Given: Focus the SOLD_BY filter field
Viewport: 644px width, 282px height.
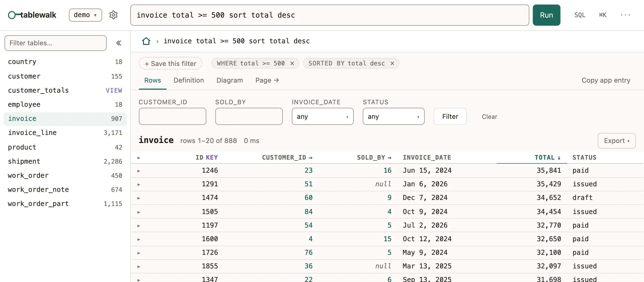Looking at the screenshot, I should [249, 116].
